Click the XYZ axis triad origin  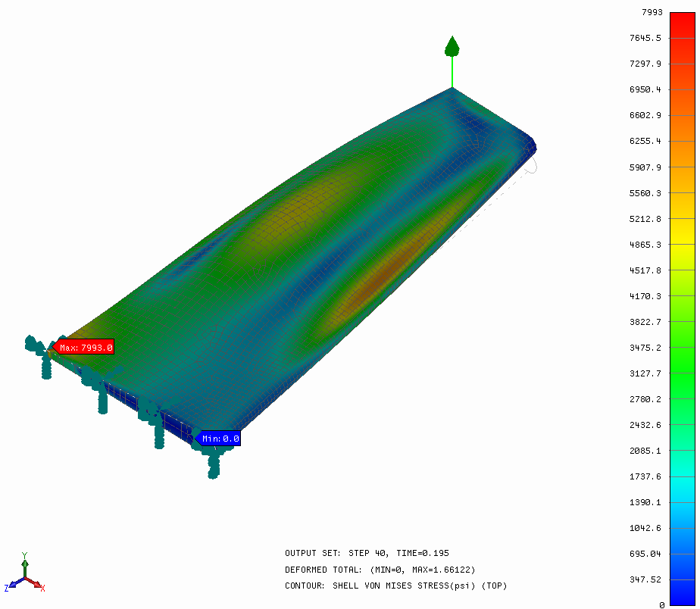(x=25, y=578)
